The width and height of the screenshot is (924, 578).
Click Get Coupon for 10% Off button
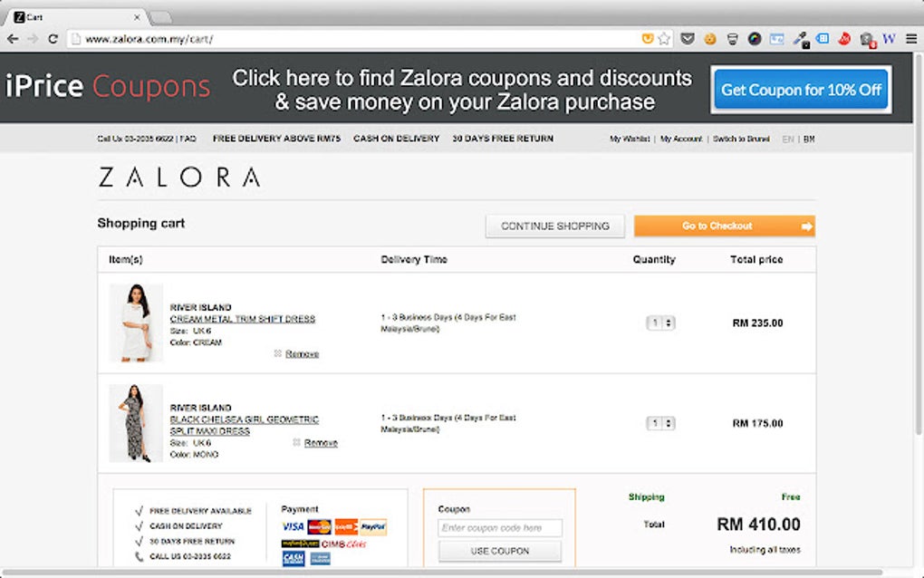[x=801, y=90]
